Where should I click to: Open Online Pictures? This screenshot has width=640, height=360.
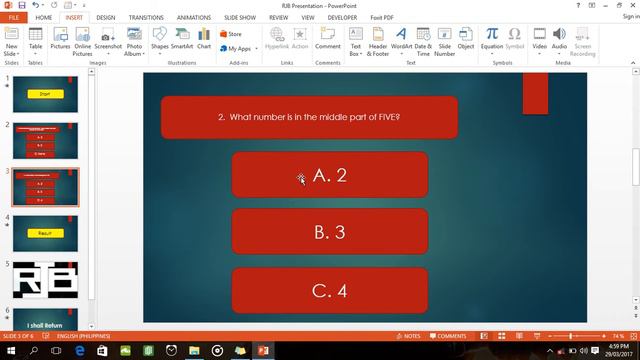coord(82,42)
